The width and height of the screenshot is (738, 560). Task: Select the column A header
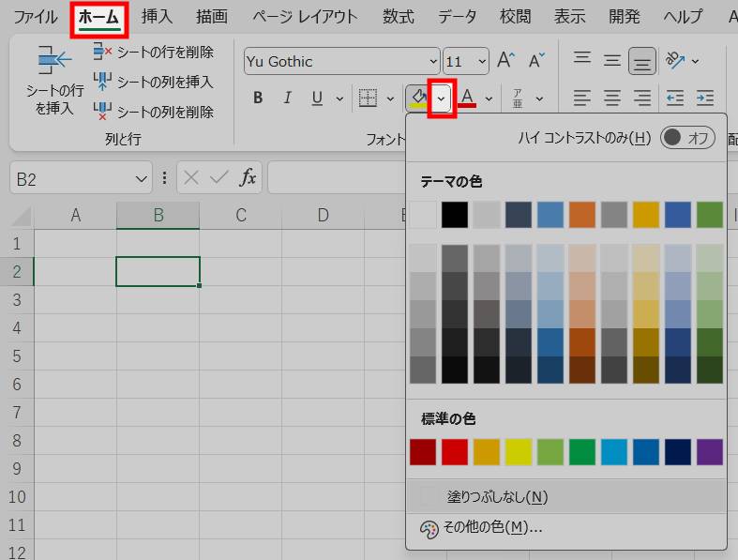75,215
